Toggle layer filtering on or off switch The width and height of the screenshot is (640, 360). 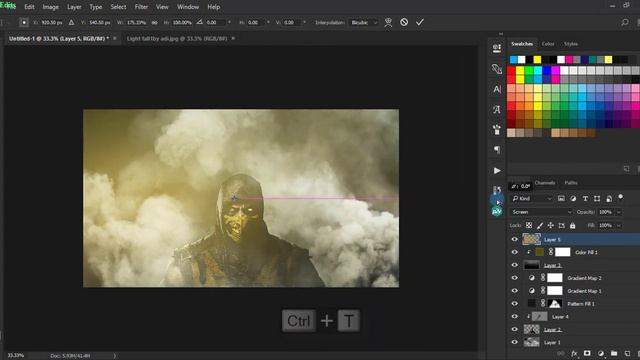click(x=620, y=198)
